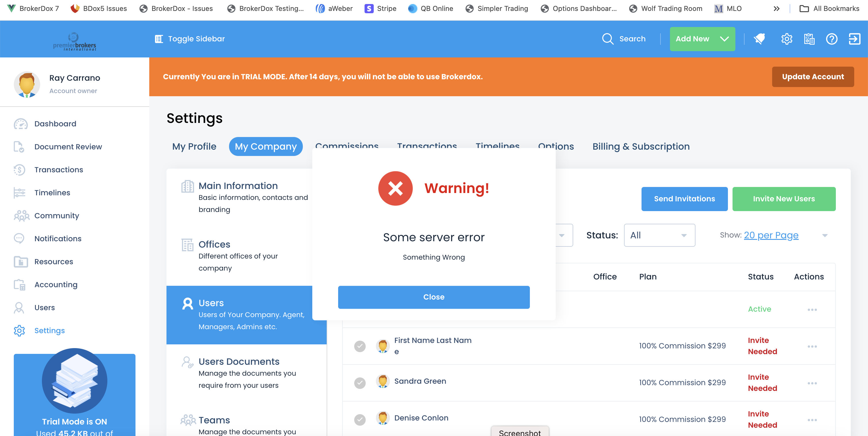Open actions menu for Sandra Green row

point(812,383)
